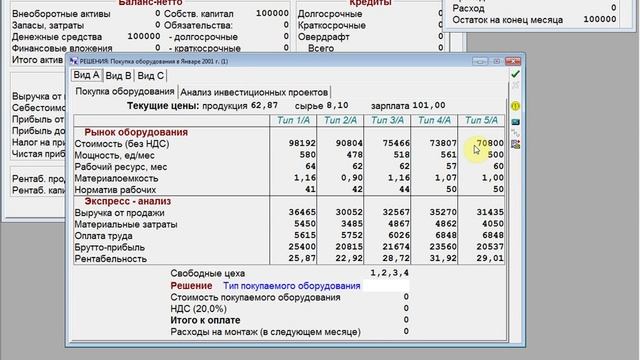
Task: Click the Норматив рабочих value 44
Action: (404, 189)
